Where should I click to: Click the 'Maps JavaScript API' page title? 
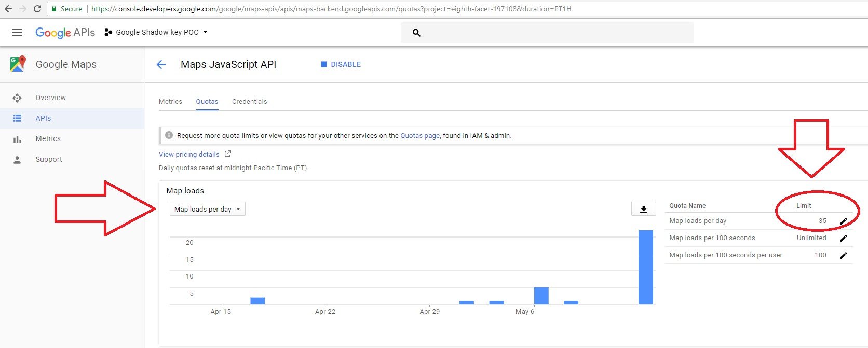(x=228, y=64)
